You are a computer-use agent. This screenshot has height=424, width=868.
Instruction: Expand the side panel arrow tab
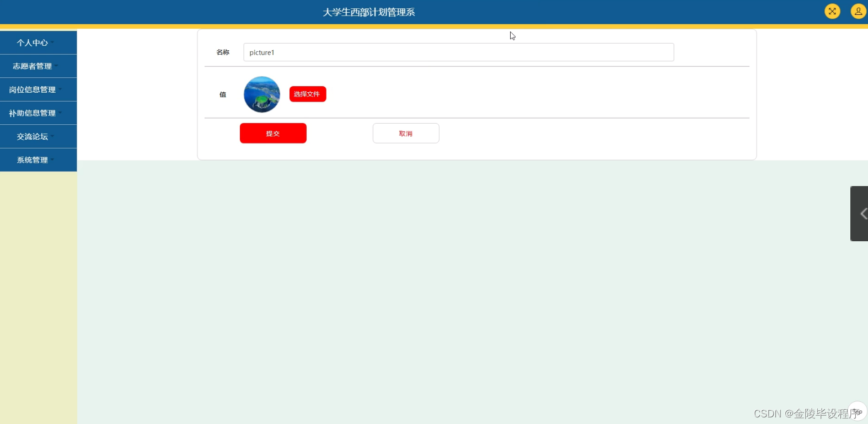coord(859,214)
